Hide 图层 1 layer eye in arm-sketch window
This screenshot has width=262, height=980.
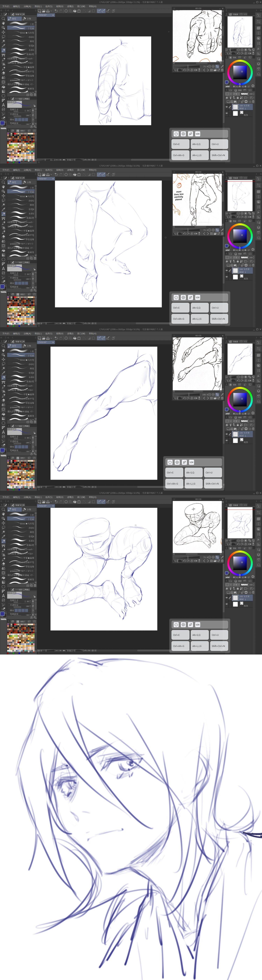tap(227, 107)
